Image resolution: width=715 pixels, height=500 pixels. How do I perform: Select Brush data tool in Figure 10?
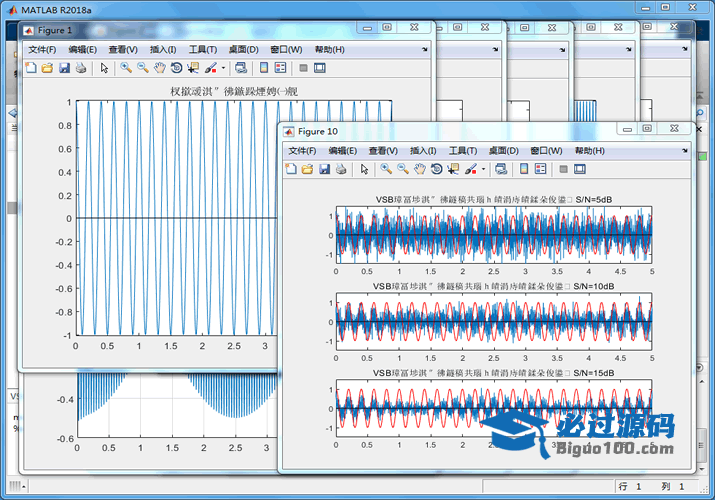(x=471, y=169)
